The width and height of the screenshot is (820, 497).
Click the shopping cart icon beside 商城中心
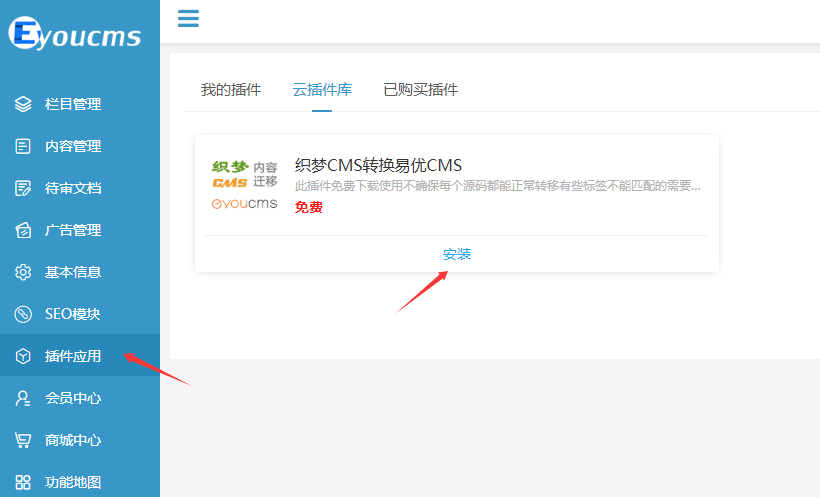tap(23, 440)
